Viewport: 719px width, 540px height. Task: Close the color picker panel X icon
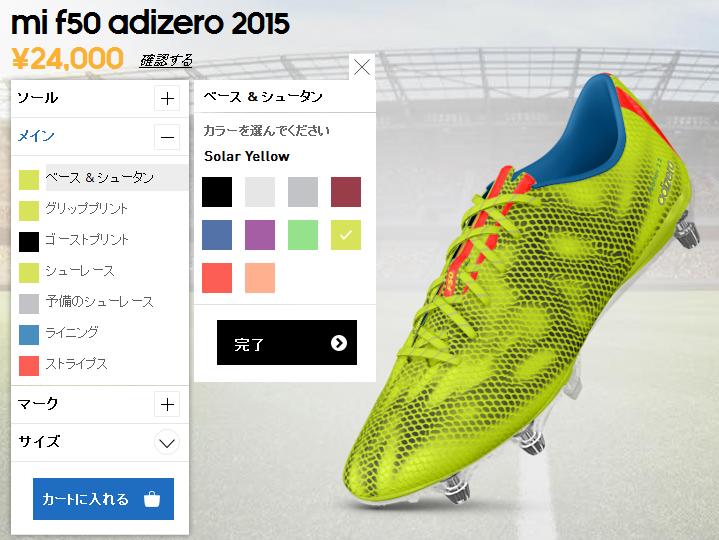pos(362,67)
